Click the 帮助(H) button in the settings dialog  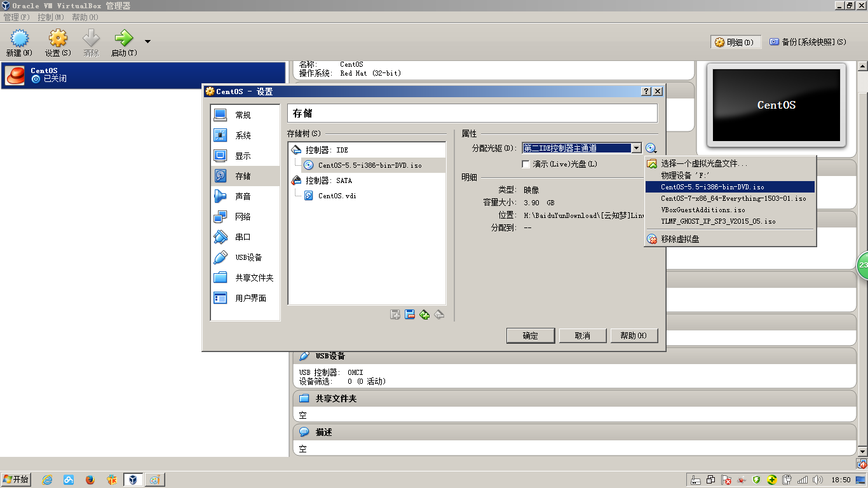click(x=634, y=335)
